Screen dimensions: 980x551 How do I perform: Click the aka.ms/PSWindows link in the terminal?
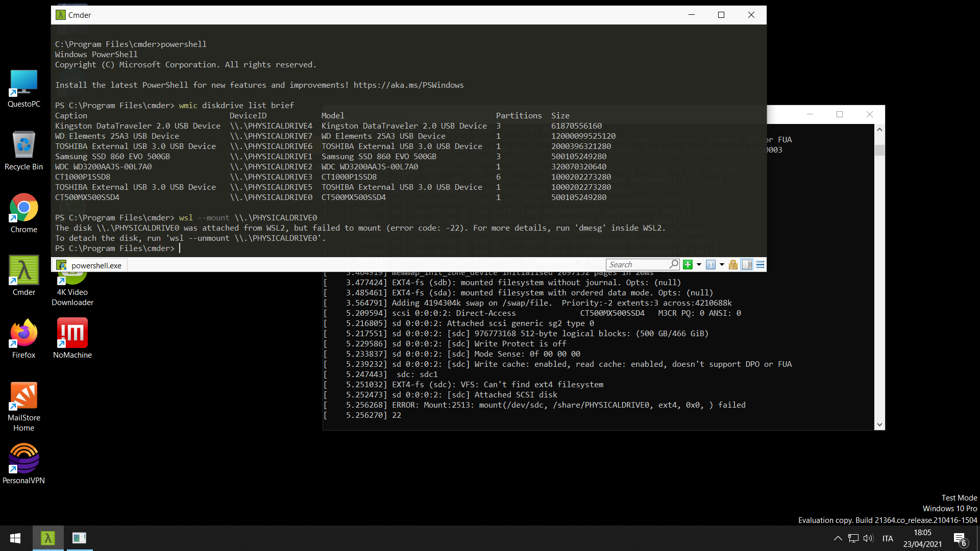click(x=408, y=85)
